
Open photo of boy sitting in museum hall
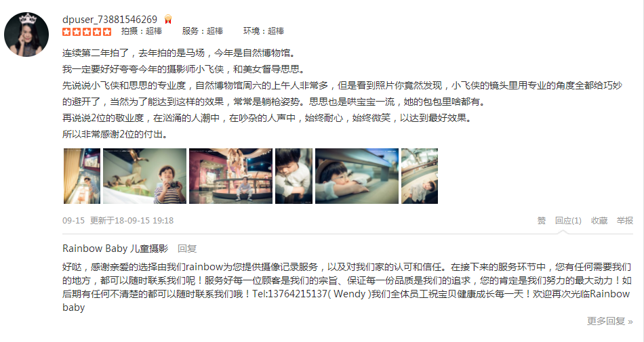(230, 176)
